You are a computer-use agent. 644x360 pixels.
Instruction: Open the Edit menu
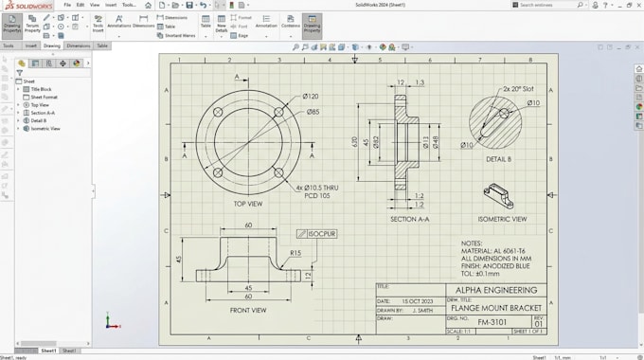[80, 5]
